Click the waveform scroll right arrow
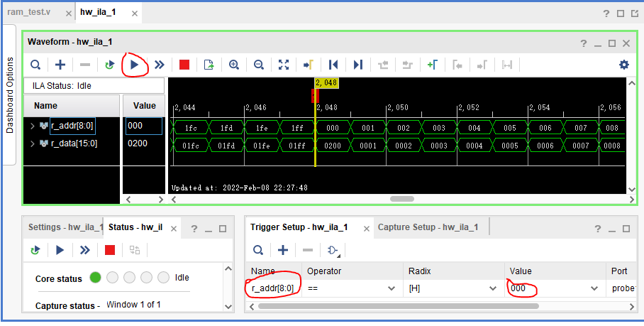 coord(632,200)
